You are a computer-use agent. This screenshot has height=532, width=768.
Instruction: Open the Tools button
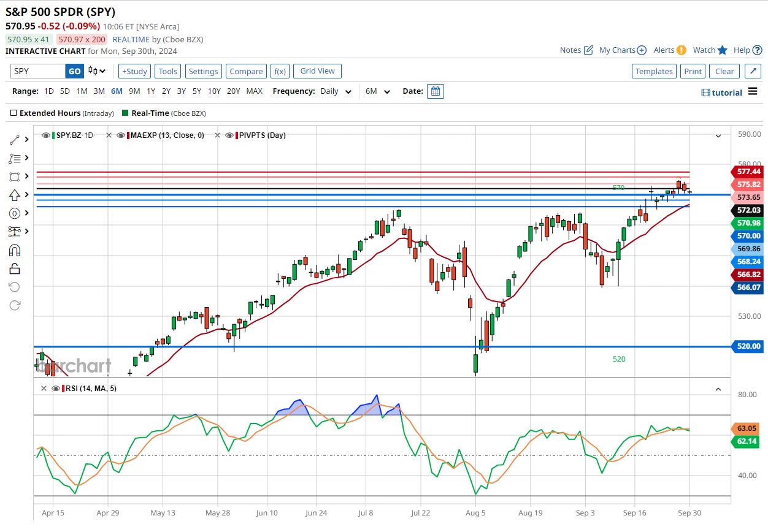[x=168, y=71]
